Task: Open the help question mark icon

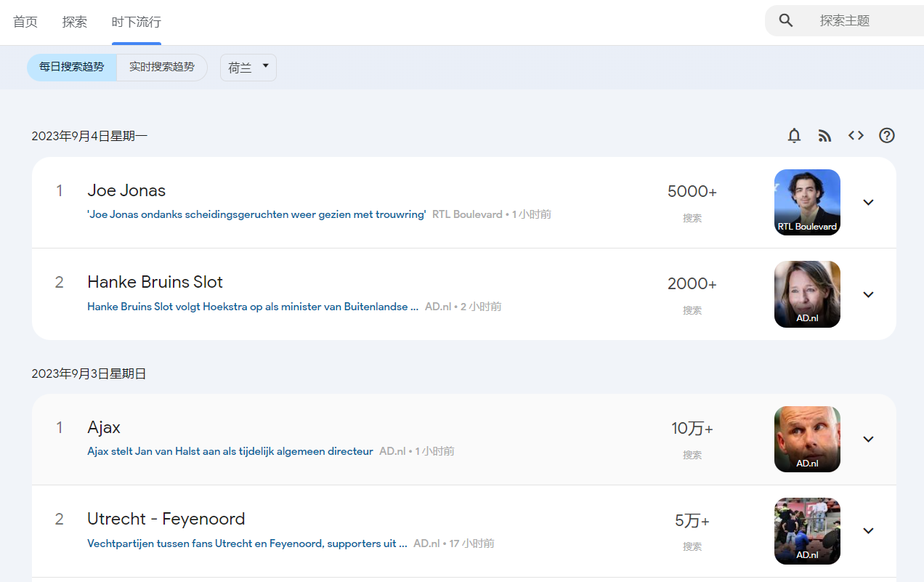Action: point(887,135)
